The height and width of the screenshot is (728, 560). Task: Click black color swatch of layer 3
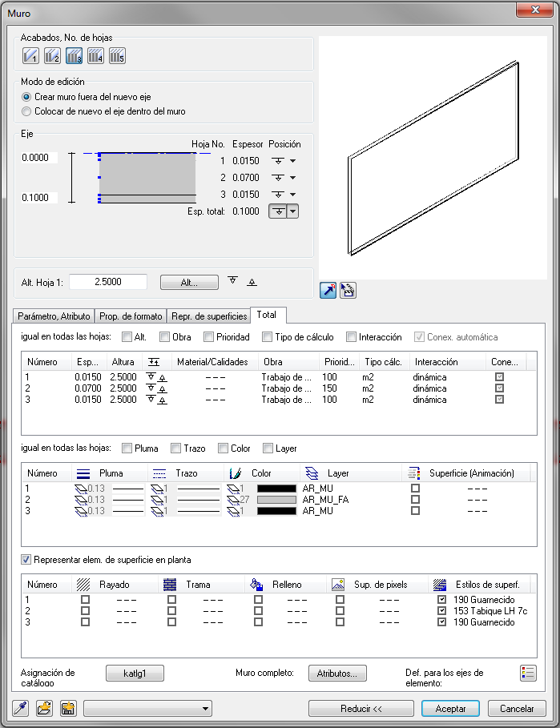tap(276, 511)
